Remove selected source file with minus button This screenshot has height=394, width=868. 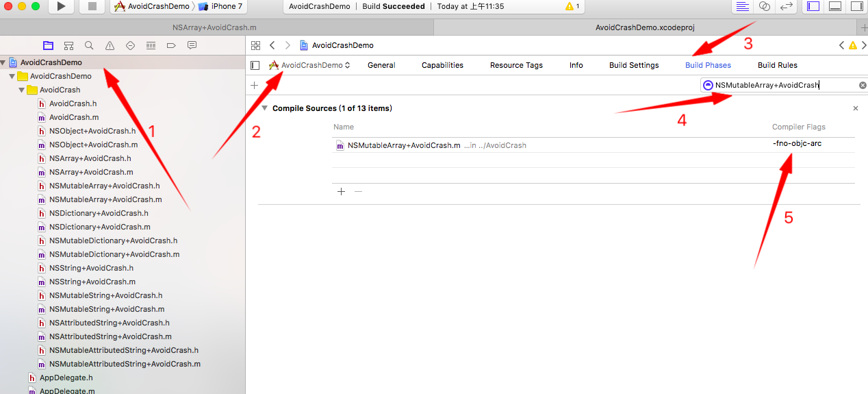358,191
